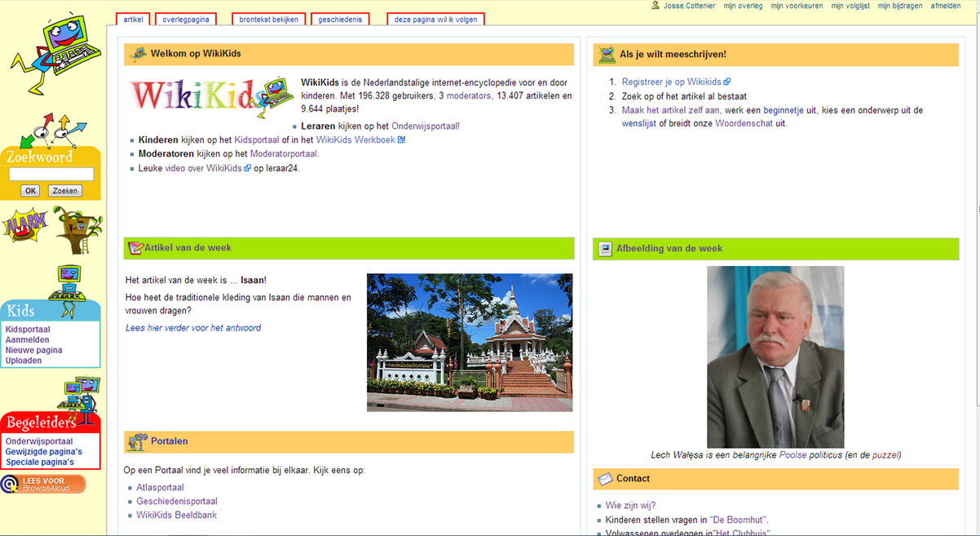The image size is (980, 536).
Task: Open Kidsportaal in the Kids sidebar
Action: click(x=28, y=330)
